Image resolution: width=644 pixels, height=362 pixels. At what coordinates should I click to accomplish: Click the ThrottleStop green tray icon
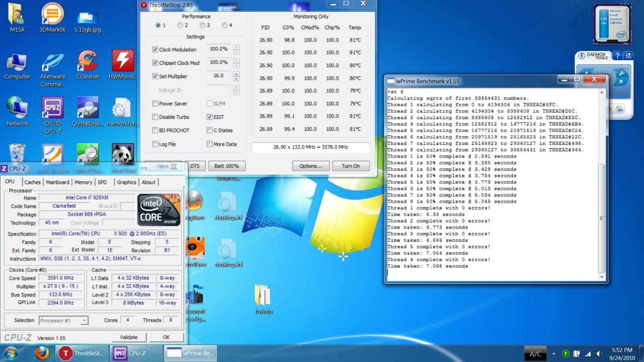point(565,354)
